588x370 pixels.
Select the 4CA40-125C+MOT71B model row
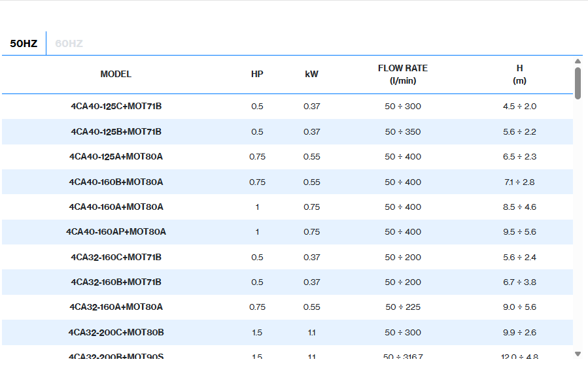[x=116, y=107]
